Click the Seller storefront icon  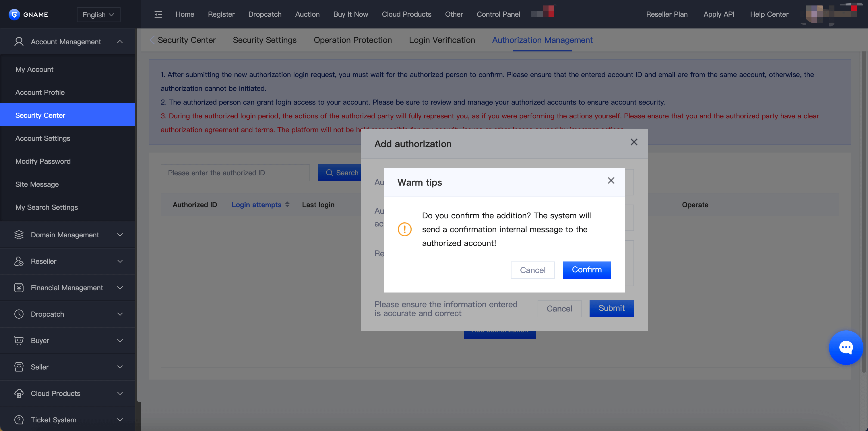coord(19,367)
